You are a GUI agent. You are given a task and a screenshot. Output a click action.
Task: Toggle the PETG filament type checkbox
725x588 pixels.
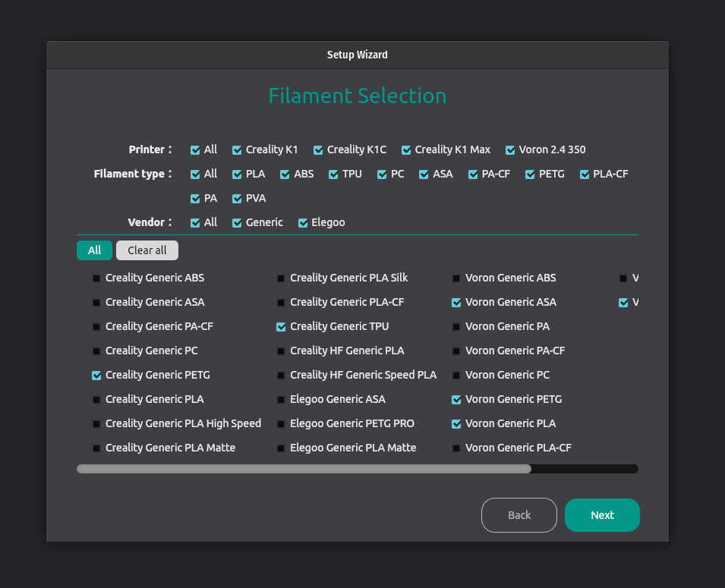point(530,175)
